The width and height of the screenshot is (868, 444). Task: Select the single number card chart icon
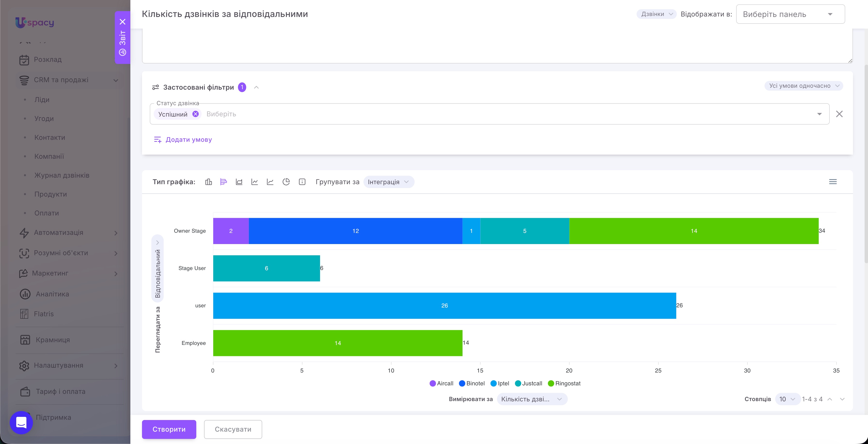(x=302, y=182)
